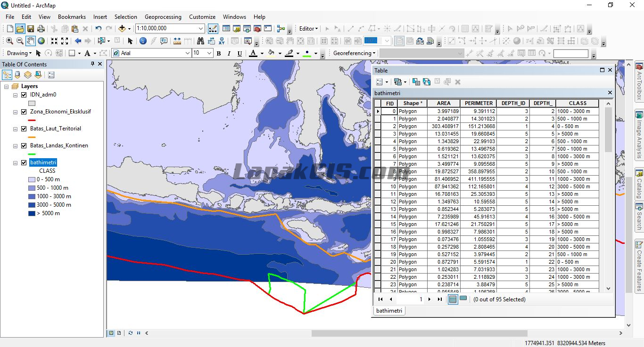The image size is (644, 347).
Task: Open the Table Of Contents Options icon
Action: (51, 75)
